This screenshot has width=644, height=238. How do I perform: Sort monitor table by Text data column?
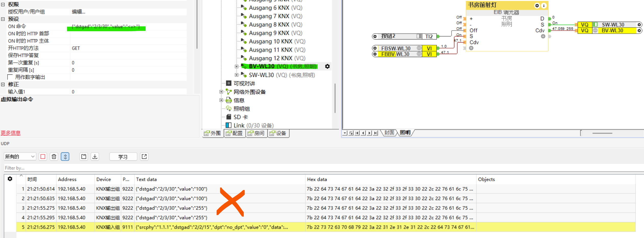click(220, 179)
